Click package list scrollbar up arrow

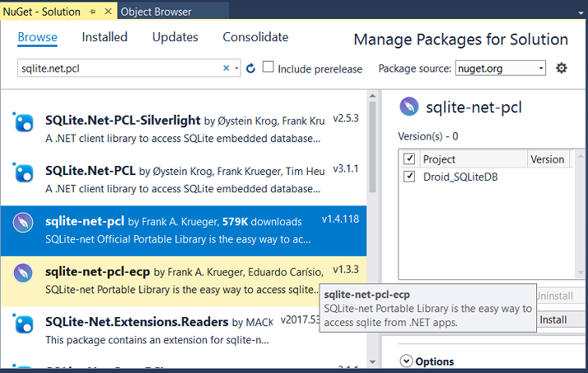coord(372,95)
